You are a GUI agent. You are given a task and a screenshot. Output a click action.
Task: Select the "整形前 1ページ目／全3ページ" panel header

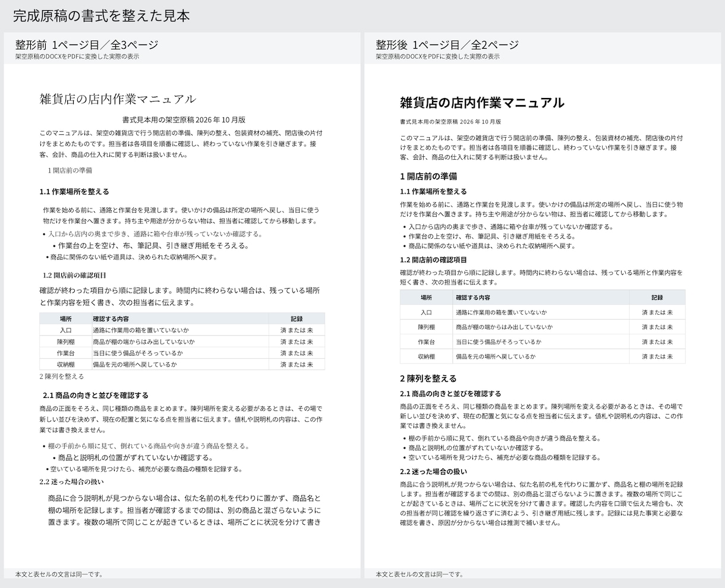87,45
